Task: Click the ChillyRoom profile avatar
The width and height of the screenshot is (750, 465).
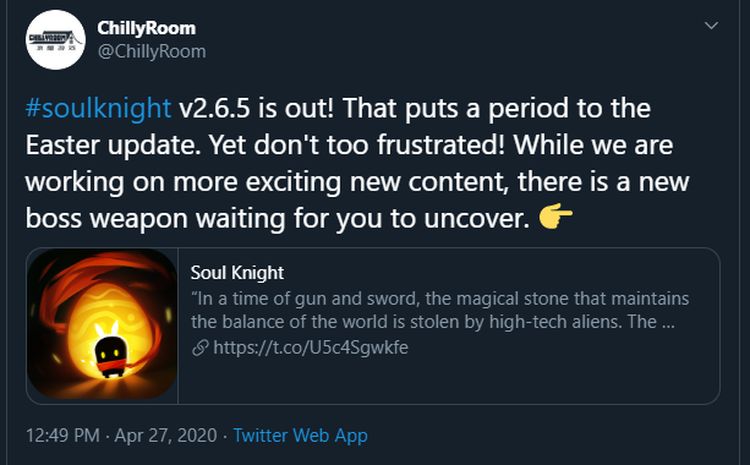Action: pyautogui.click(x=55, y=40)
